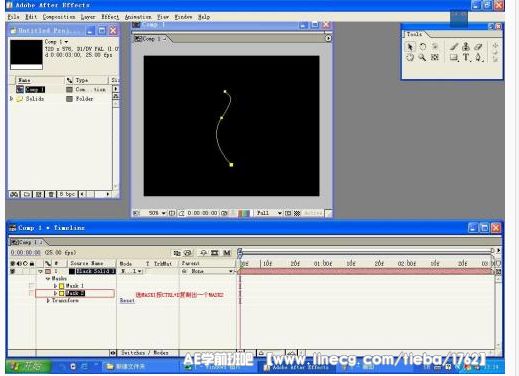The height and width of the screenshot is (376, 519).
Task: Click the trash delete icon in Project panel
Action: tap(51, 194)
